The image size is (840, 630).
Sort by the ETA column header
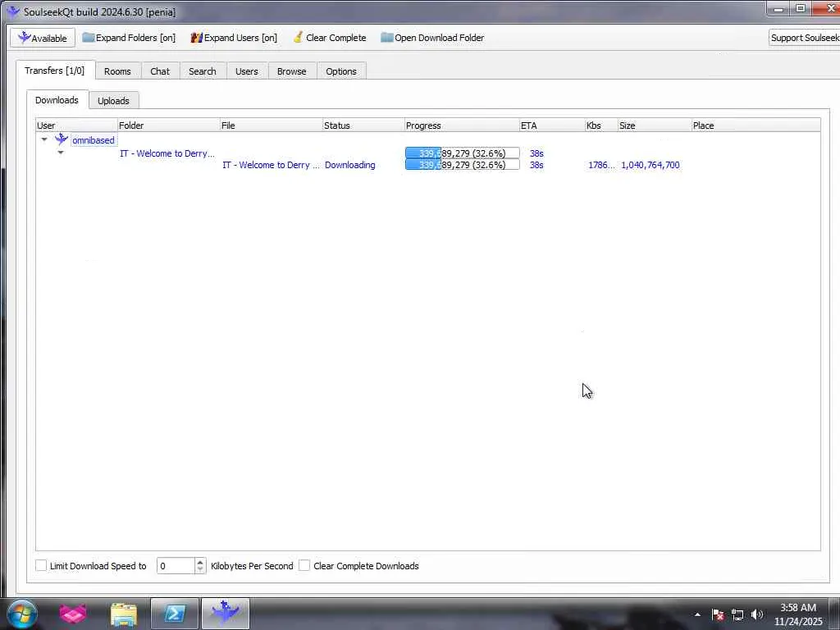552,126
